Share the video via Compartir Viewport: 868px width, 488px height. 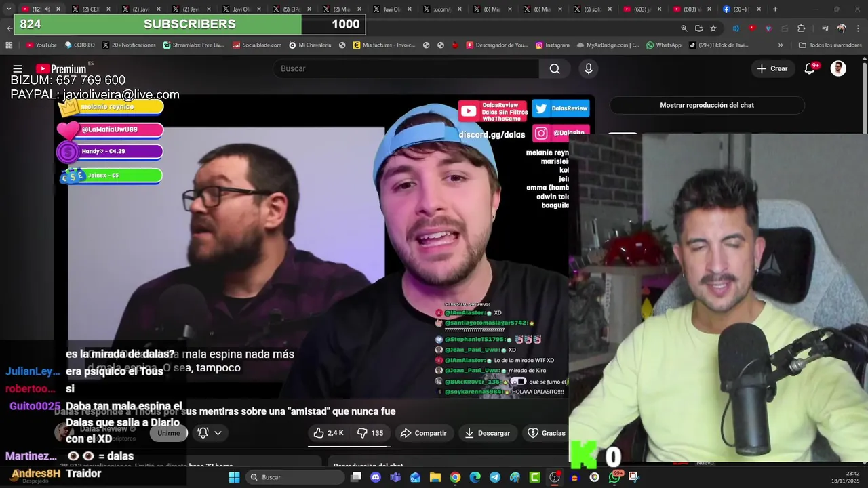(x=423, y=433)
